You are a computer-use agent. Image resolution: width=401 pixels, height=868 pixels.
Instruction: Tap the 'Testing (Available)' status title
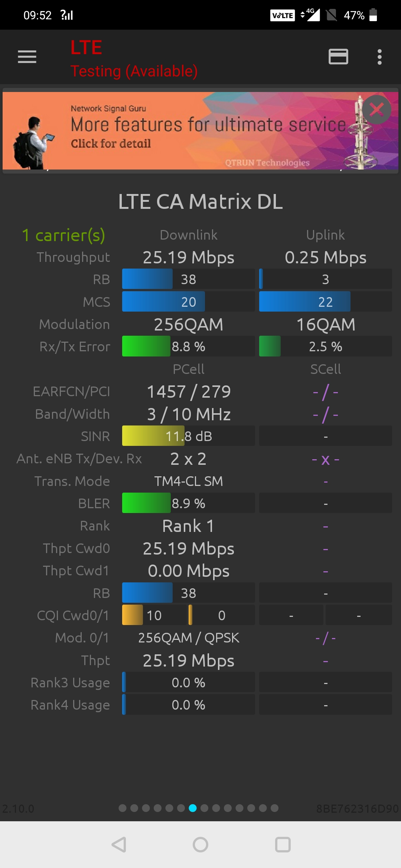pyautogui.click(x=134, y=71)
